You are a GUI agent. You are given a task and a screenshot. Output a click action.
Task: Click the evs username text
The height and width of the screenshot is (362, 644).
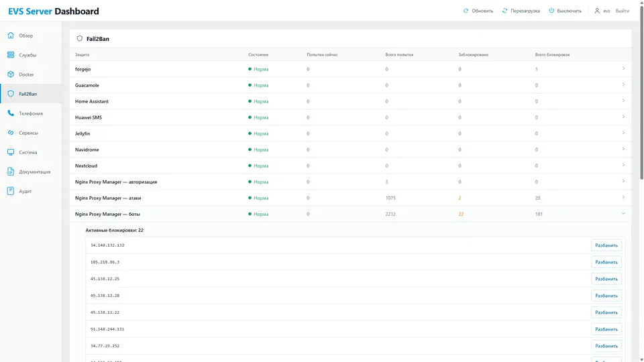[606, 11]
